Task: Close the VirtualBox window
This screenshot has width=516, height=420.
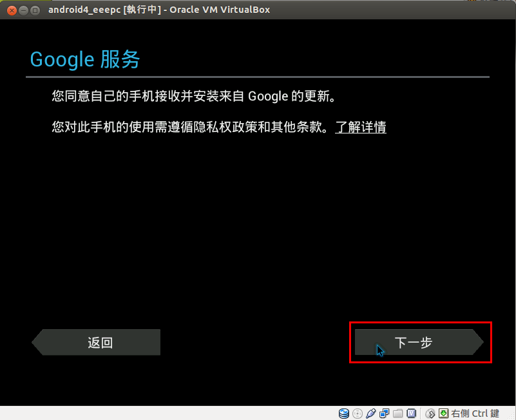Action: (x=12, y=10)
